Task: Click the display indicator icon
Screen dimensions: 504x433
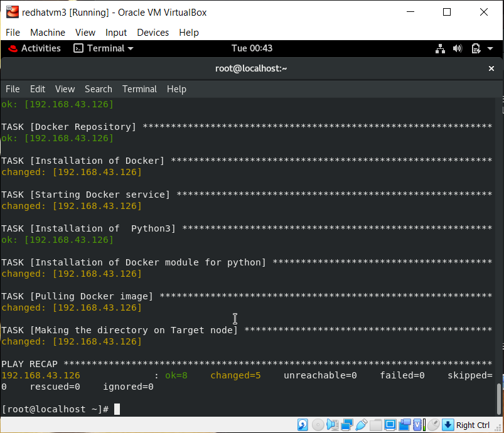Action: tap(390, 425)
